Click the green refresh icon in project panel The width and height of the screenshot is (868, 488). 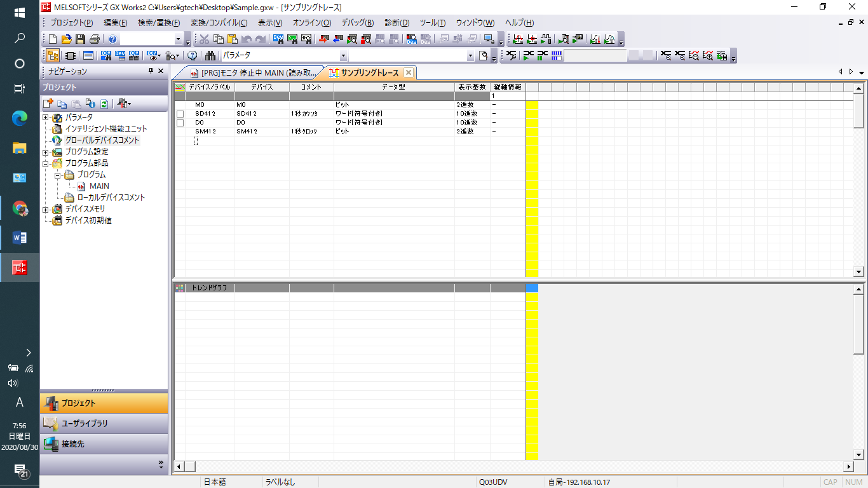coord(104,104)
